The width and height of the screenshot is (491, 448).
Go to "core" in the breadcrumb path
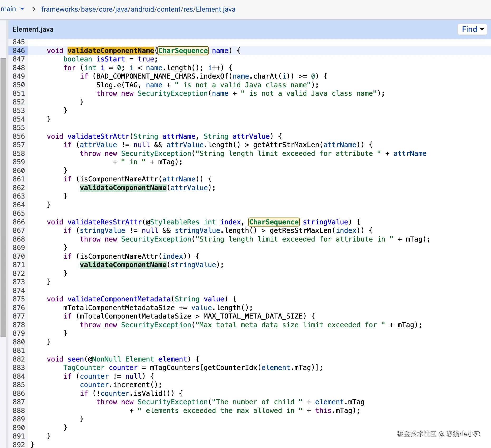106,9
